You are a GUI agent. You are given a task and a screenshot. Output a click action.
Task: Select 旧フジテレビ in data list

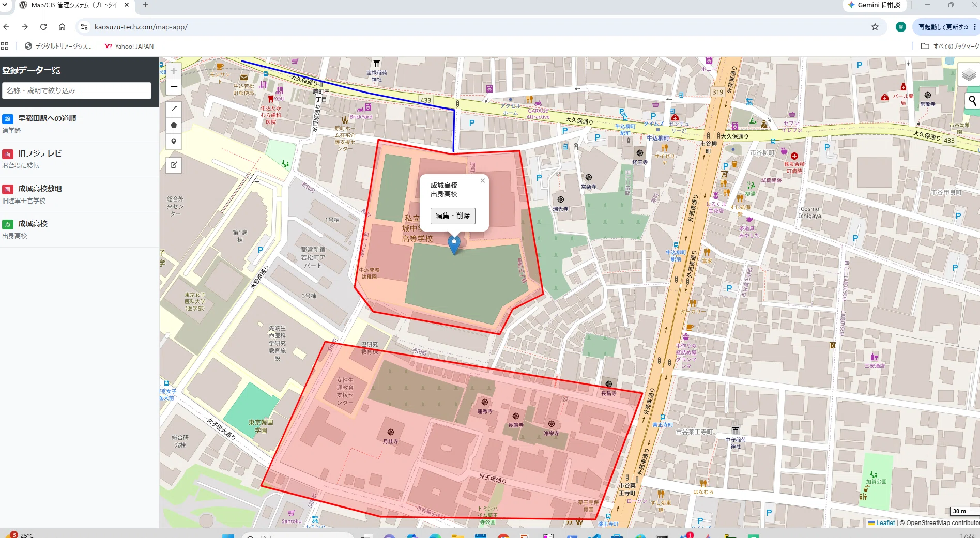80,159
